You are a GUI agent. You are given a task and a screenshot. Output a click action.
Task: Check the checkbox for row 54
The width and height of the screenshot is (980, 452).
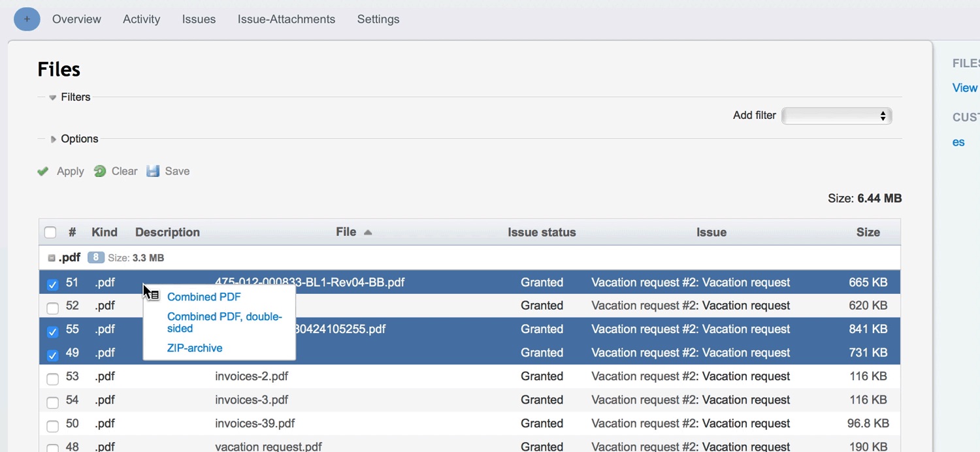[x=53, y=402]
